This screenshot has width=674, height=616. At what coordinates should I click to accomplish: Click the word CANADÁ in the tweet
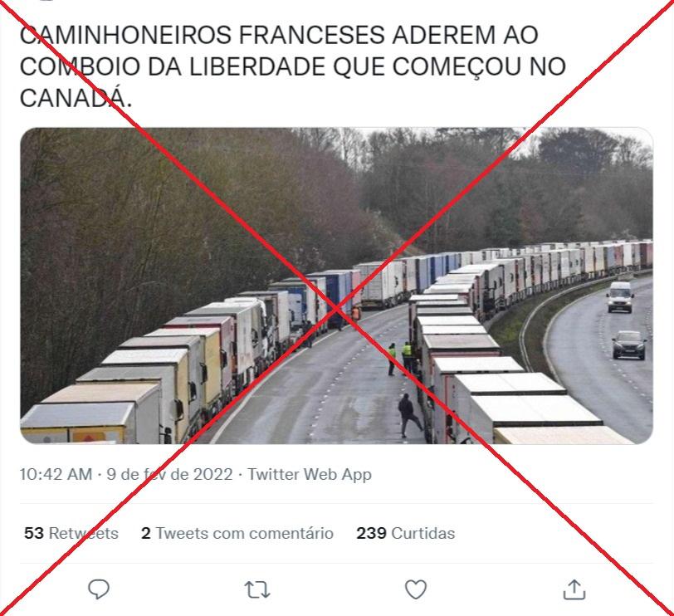(76, 99)
